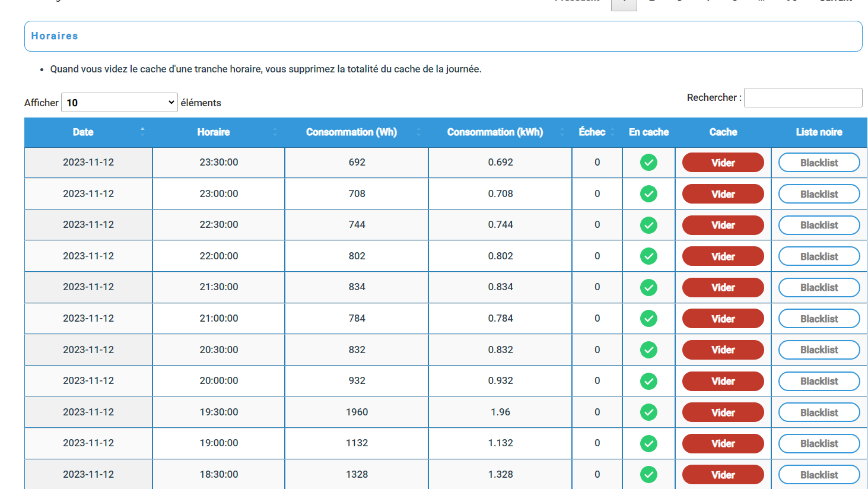Click the Rechercher search field

pos(803,98)
